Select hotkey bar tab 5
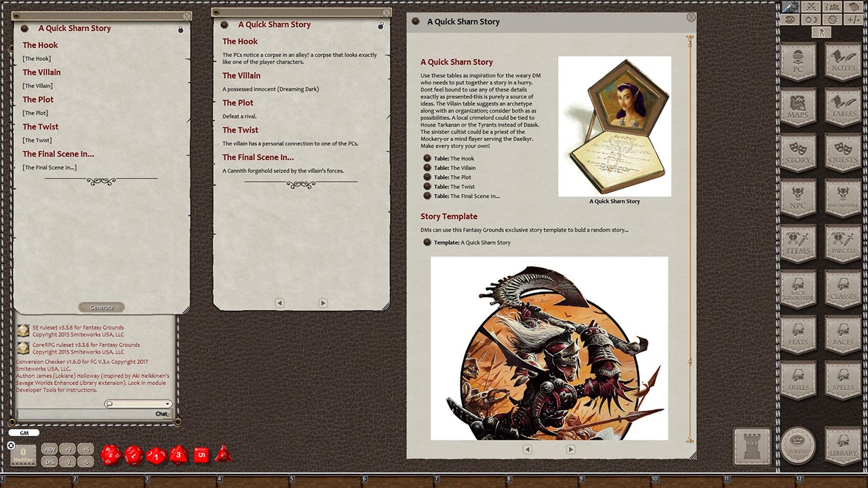 click(291, 479)
